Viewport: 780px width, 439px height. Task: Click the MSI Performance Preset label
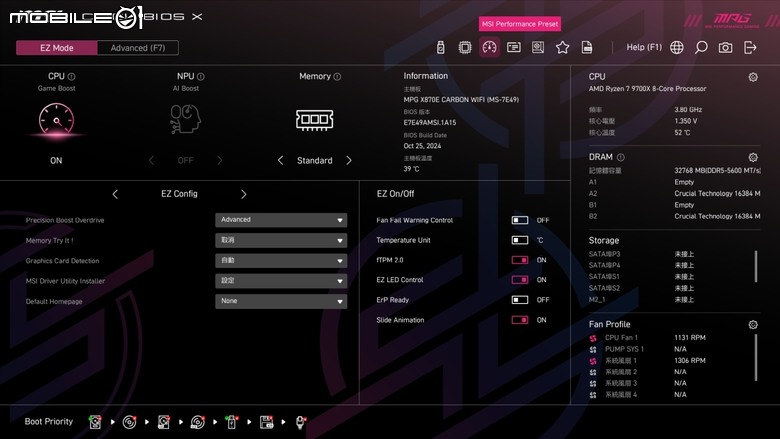click(x=520, y=24)
